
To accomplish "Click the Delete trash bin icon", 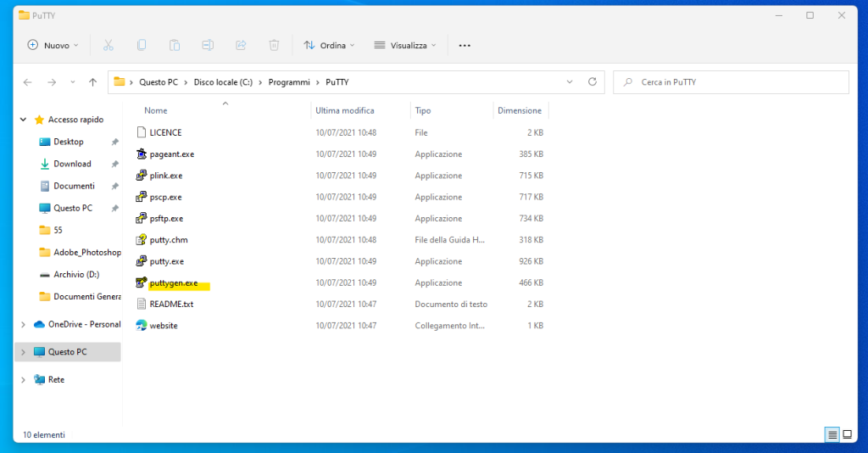I will [x=274, y=45].
